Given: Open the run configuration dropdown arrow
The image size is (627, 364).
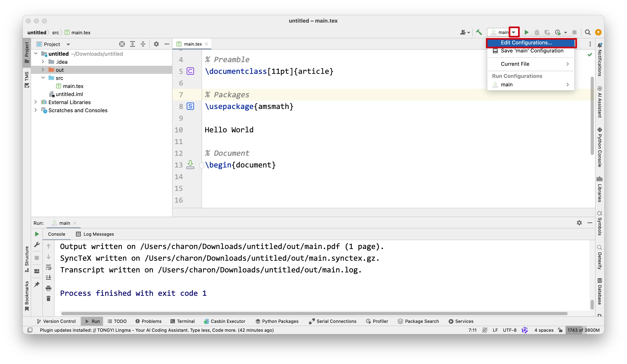Looking at the screenshot, I should click(x=513, y=32).
